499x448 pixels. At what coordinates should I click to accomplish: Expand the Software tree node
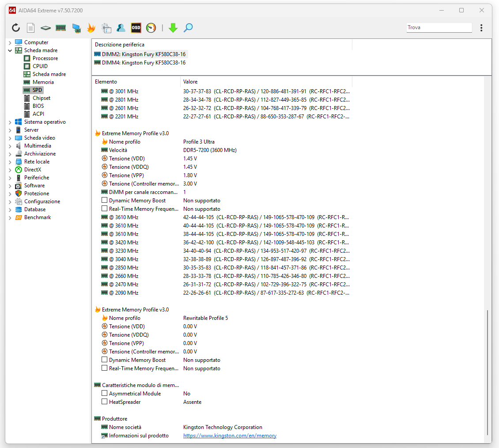(x=10, y=186)
